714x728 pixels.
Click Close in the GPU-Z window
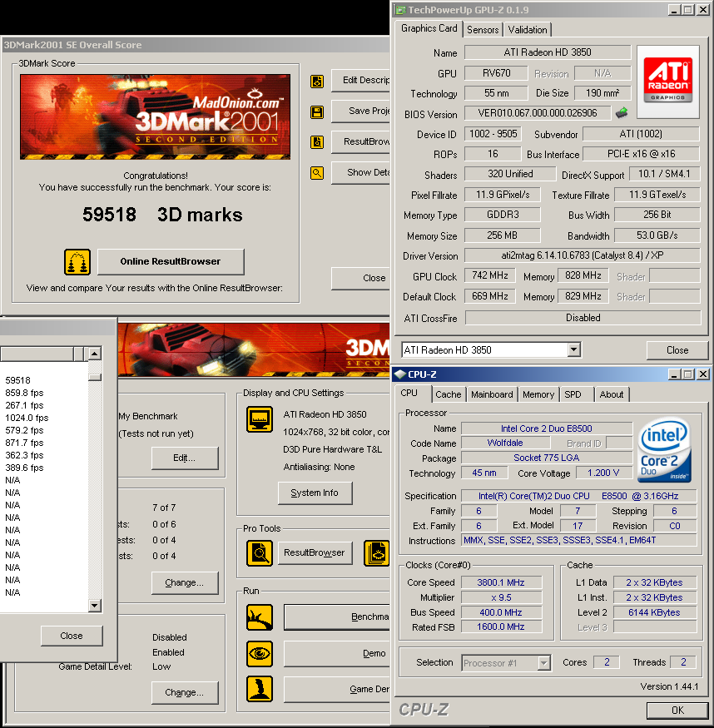tap(677, 350)
